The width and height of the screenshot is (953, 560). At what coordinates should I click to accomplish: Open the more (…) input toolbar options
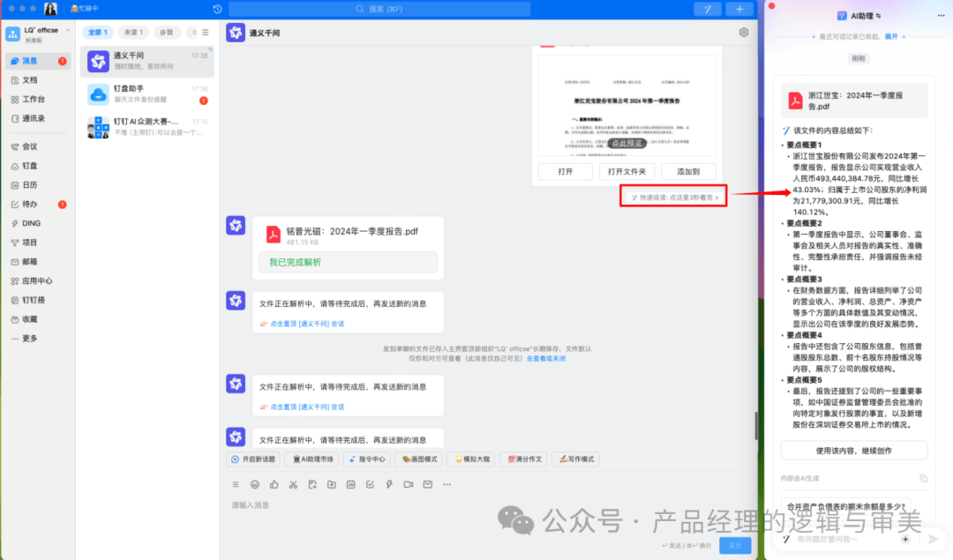click(446, 485)
